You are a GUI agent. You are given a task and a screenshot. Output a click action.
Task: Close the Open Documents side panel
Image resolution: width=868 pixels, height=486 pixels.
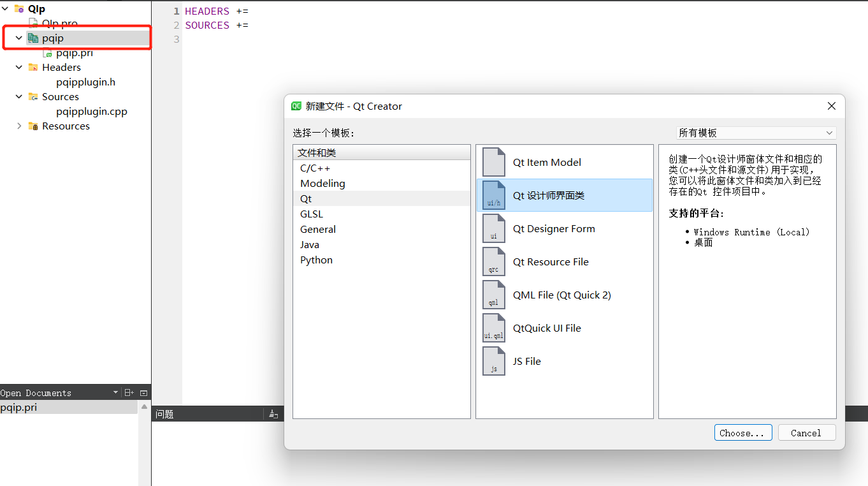click(x=143, y=393)
